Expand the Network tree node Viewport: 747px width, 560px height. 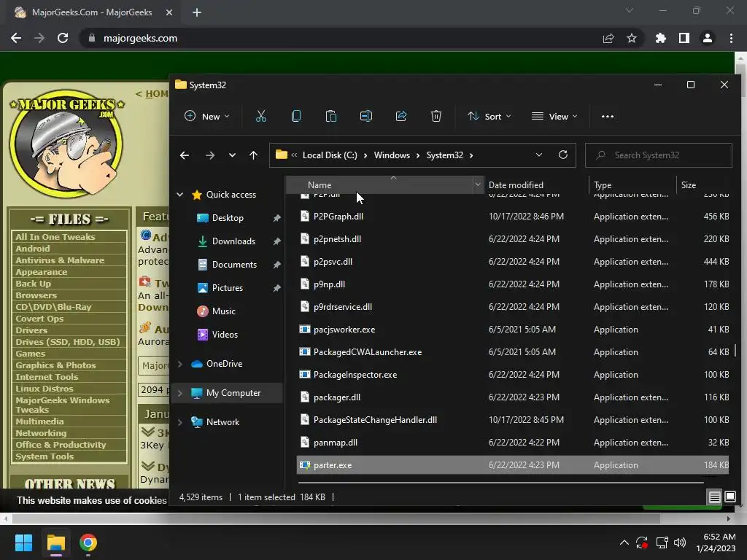180,422
